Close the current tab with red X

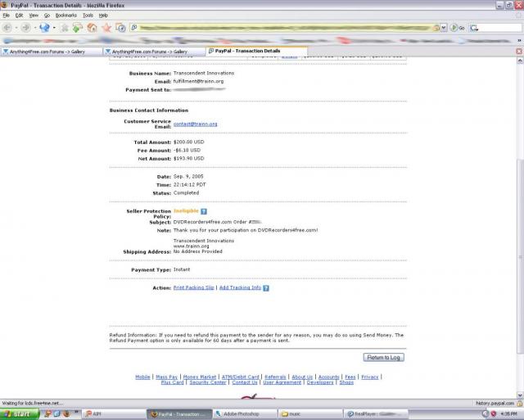pos(519,51)
